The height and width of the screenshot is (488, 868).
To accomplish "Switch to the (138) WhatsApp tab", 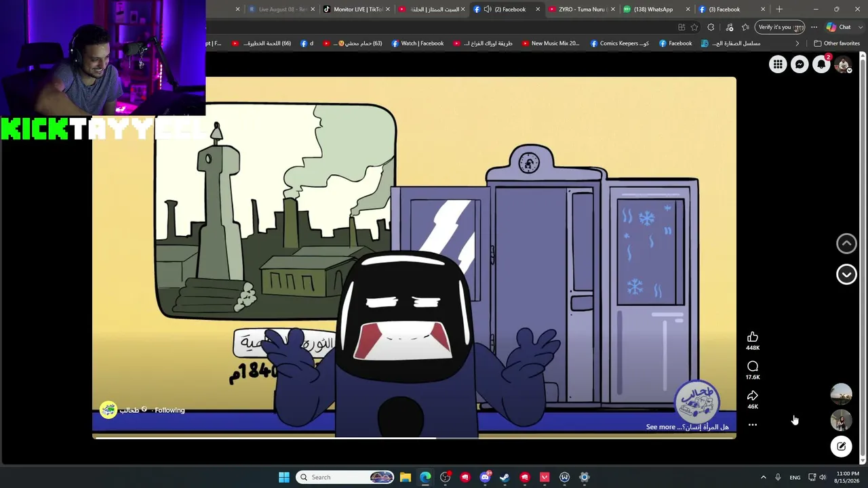I will (654, 9).
